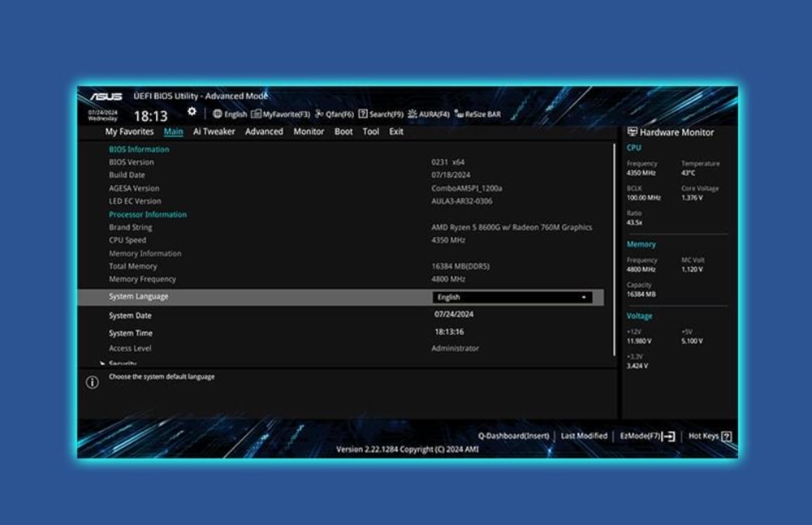Click the "BIOS Information" section heading
Viewport: 812px width, 525px height.
point(139,149)
